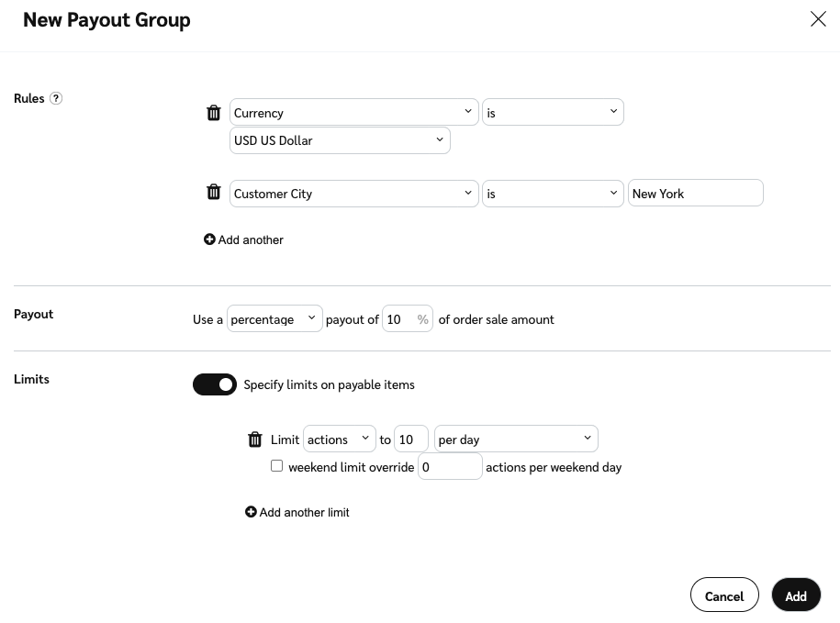Image resolution: width=840 pixels, height=623 pixels.
Task: Remove the actions limit with trash icon
Action: point(255,439)
